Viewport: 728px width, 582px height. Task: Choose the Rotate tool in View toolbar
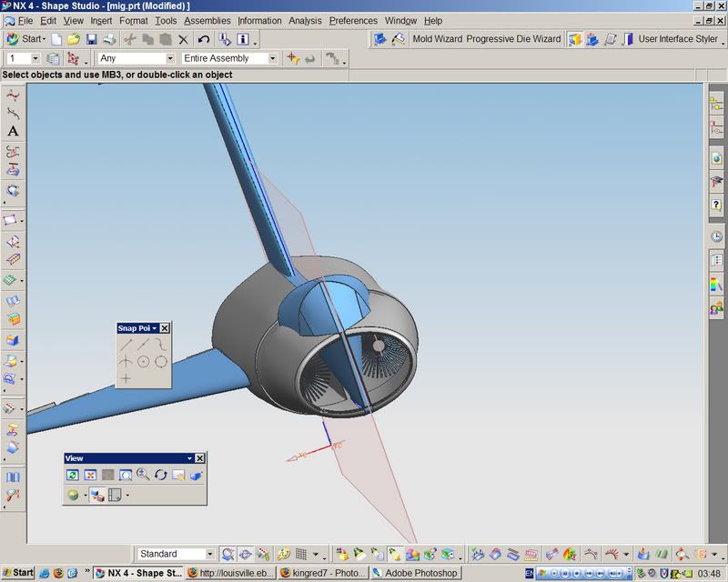(x=160, y=475)
